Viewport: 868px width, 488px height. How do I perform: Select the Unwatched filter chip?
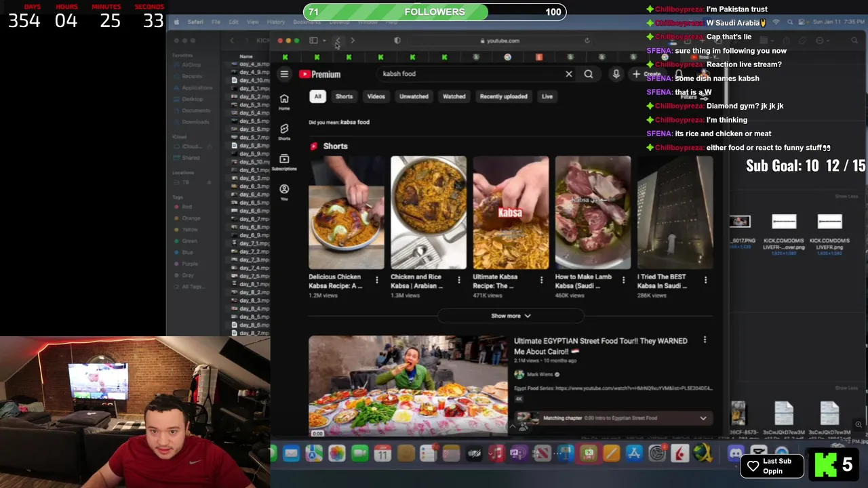(414, 96)
